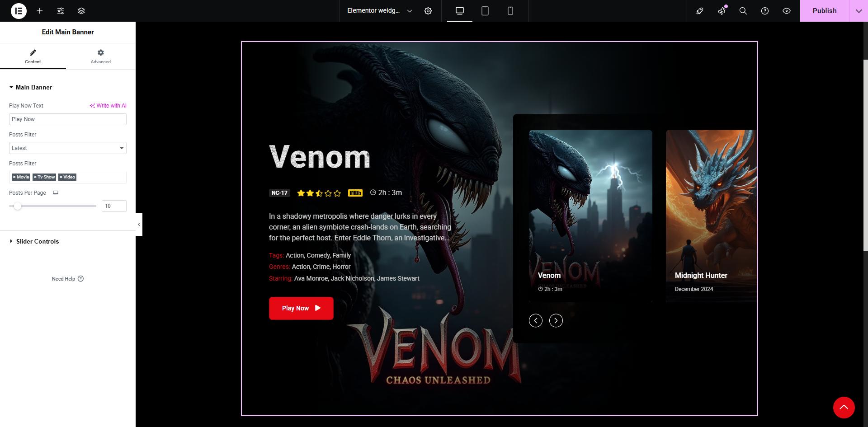The image size is (868, 427).
Task: Remove the Movie tag
Action: coord(14,177)
